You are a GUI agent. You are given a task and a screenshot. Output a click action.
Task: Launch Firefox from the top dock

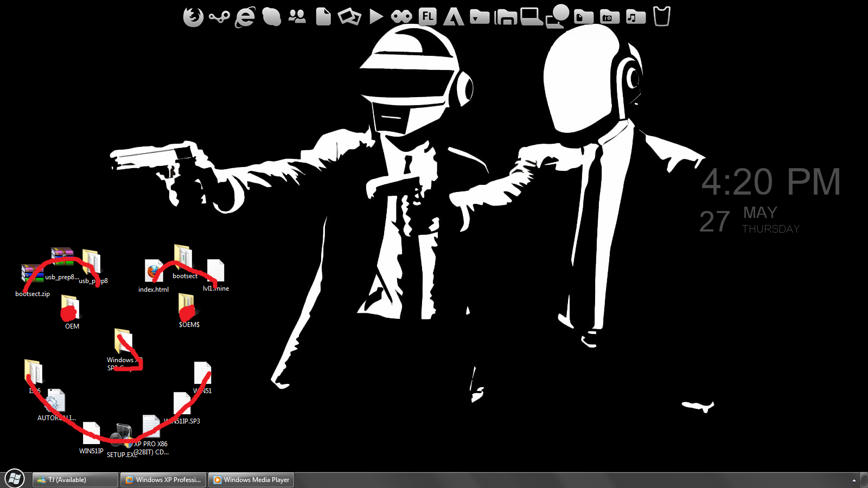tap(193, 17)
